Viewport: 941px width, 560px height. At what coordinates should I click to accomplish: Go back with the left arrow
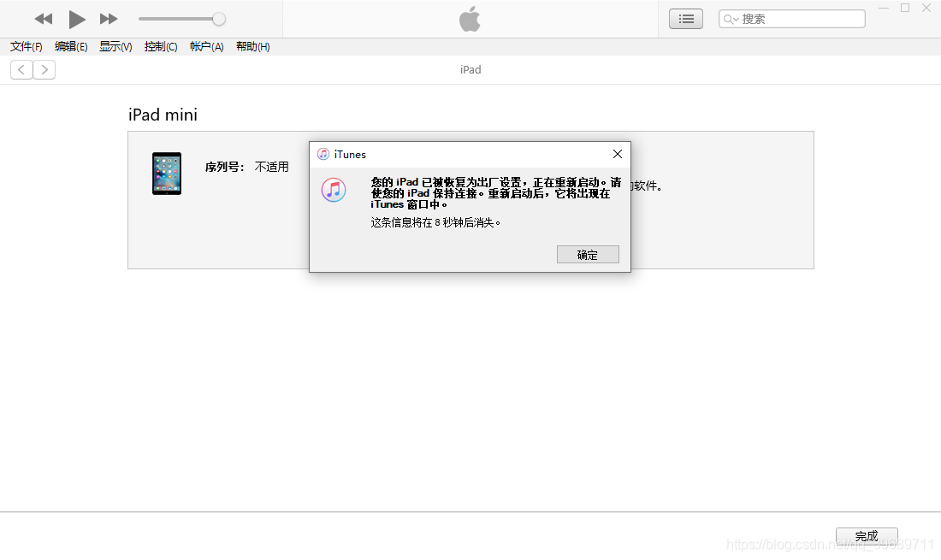pyautogui.click(x=21, y=70)
